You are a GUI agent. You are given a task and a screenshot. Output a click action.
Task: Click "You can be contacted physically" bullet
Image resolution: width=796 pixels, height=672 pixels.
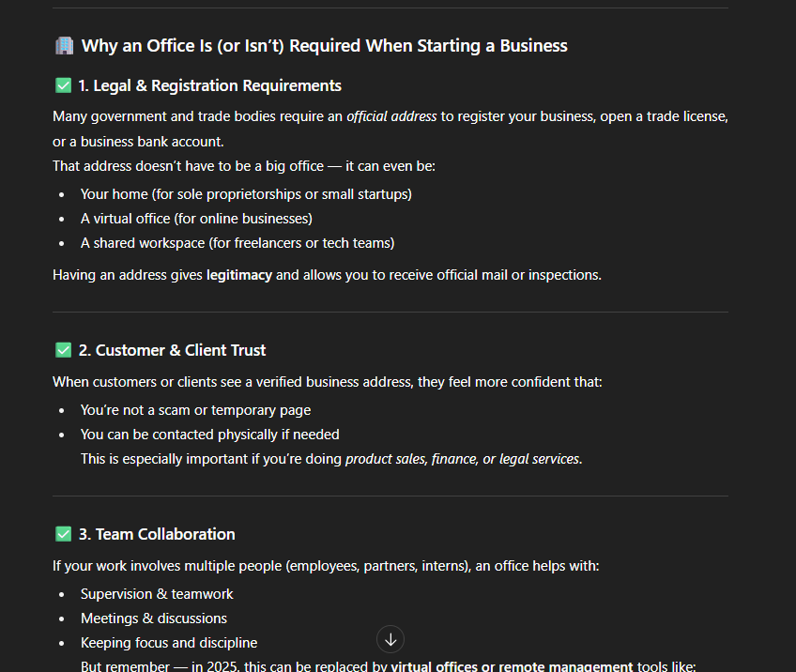[209, 435]
